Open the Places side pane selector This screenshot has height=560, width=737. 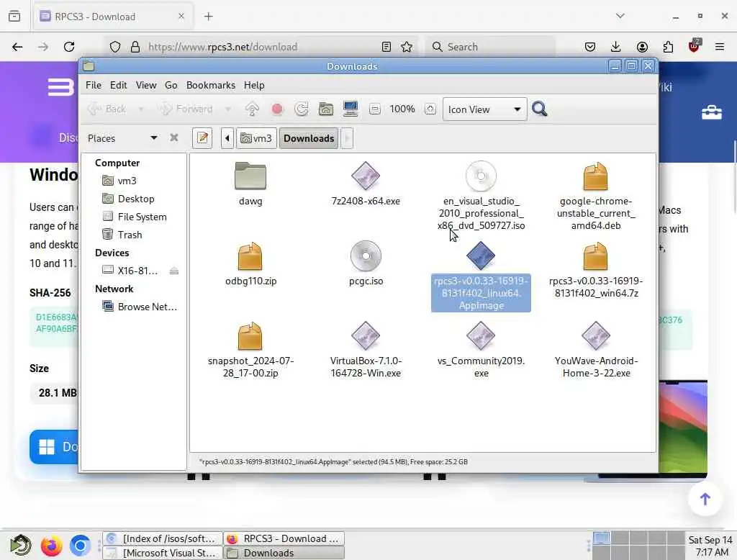click(122, 138)
